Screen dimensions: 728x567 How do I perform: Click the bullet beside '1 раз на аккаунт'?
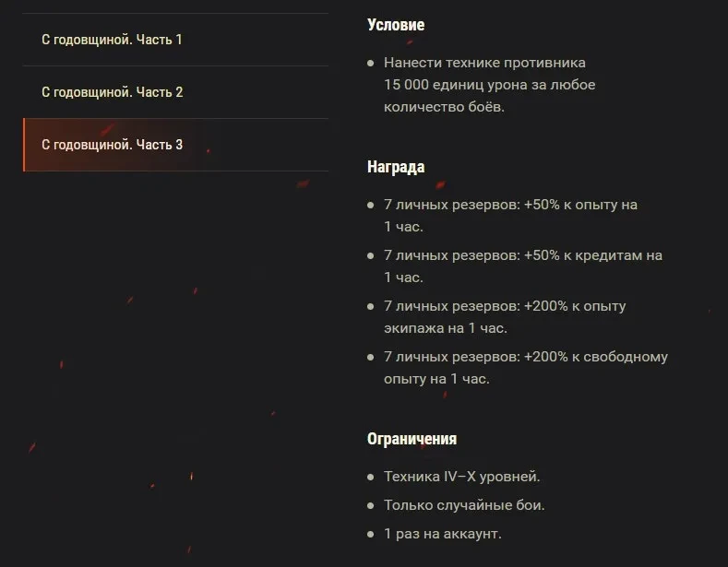(x=371, y=534)
